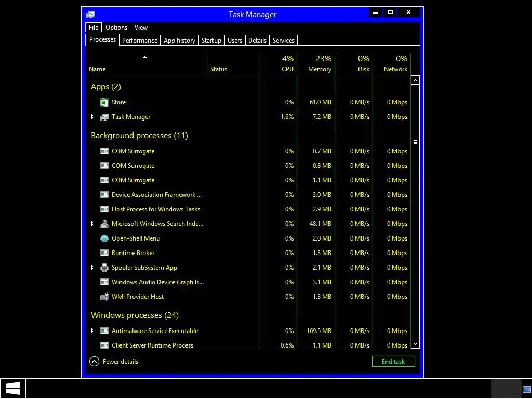Open the View menu
Screen dimensions: 532x399
(x=141, y=28)
